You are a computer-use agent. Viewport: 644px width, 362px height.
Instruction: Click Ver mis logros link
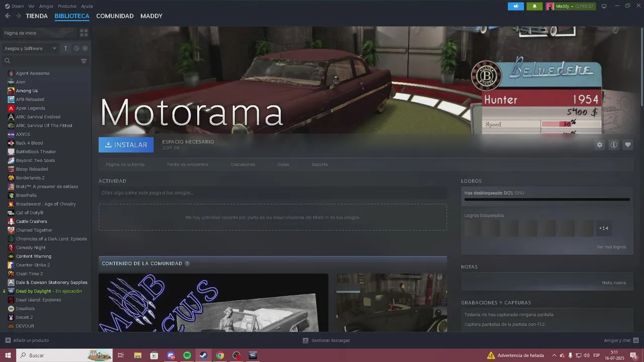coord(611,247)
